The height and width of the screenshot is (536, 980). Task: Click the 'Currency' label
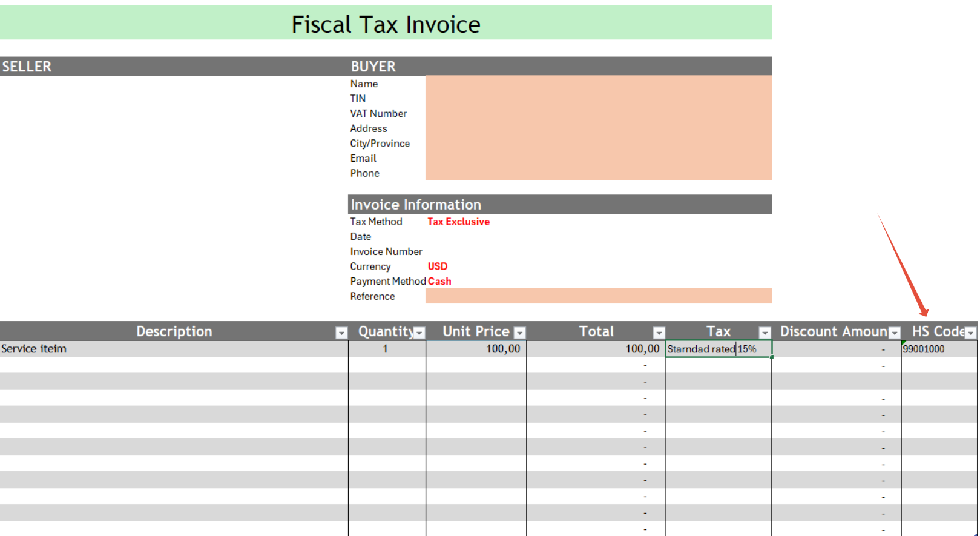(x=370, y=266)
